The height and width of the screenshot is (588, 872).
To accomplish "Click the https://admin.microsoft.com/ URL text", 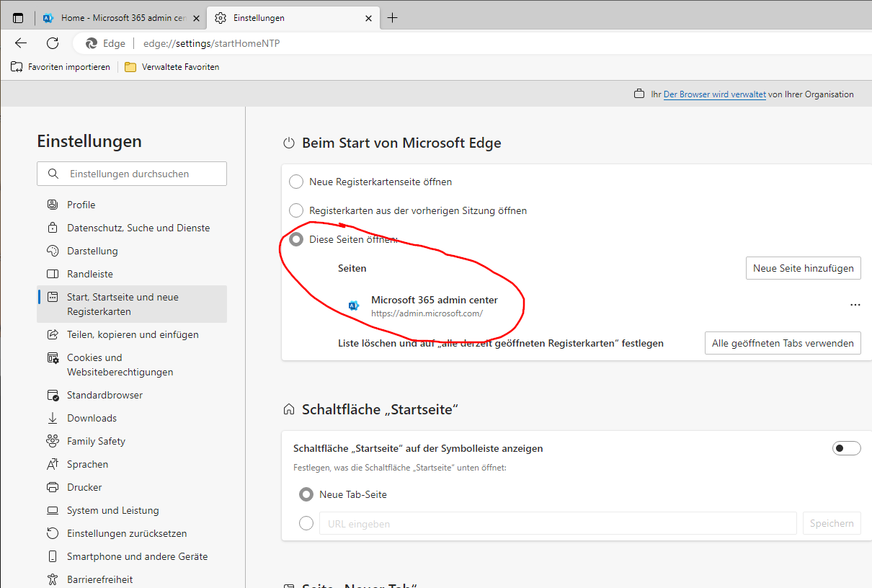I will click(427, 313).
